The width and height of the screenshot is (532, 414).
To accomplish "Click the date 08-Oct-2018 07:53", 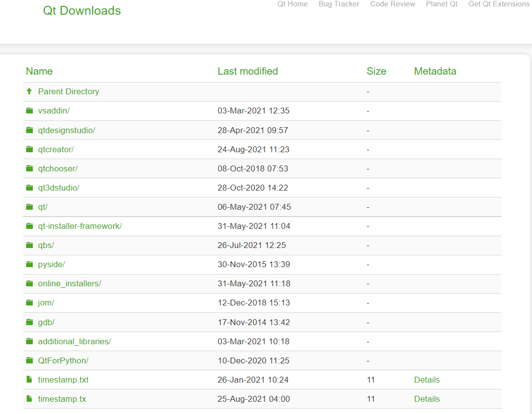I will [x=253, y=168].
